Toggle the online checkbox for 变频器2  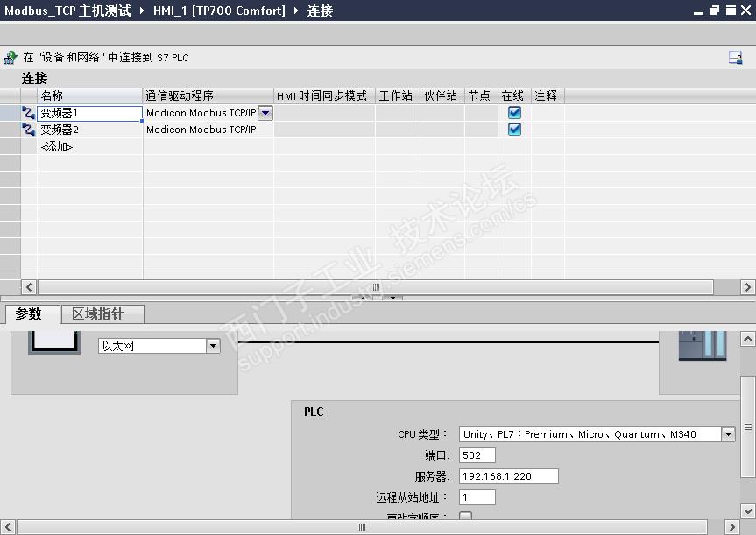[x=514, y=130]
